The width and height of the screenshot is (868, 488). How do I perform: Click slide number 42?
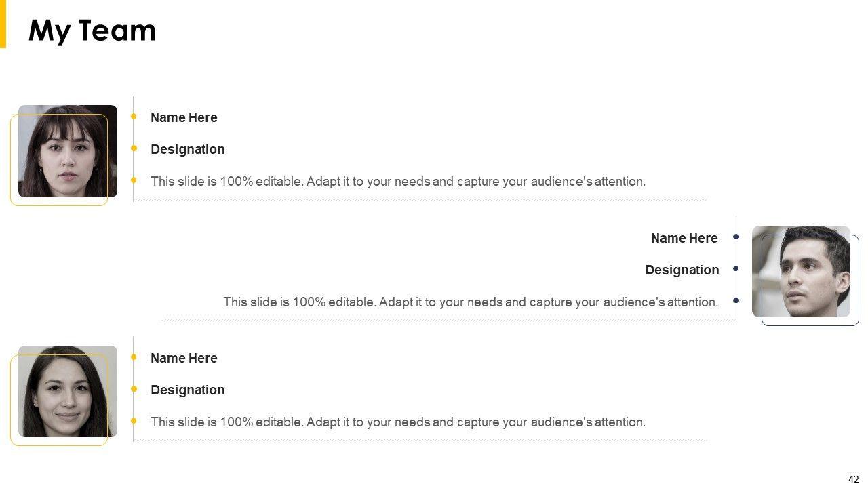click(853, 479)
